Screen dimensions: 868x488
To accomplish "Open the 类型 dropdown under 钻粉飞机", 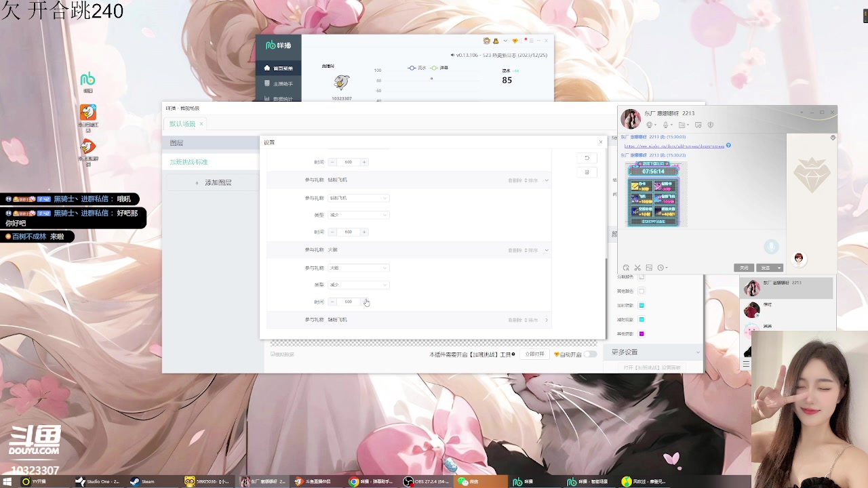I will click(359, 215).
